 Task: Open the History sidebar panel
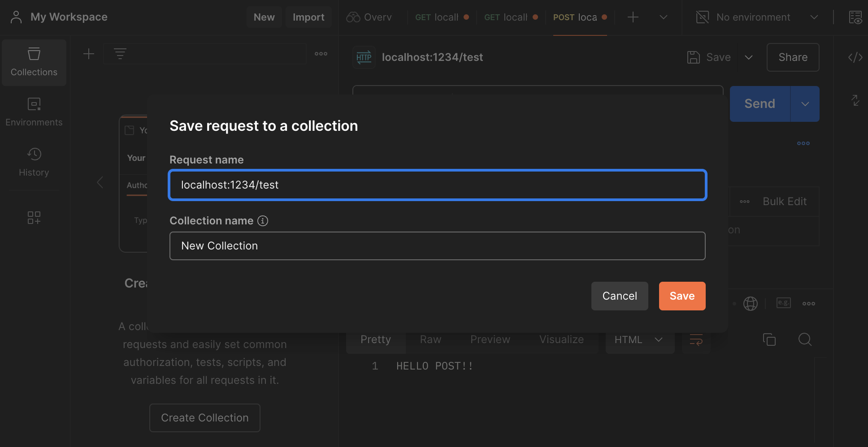pyautogui.click(x=34, y=162)
